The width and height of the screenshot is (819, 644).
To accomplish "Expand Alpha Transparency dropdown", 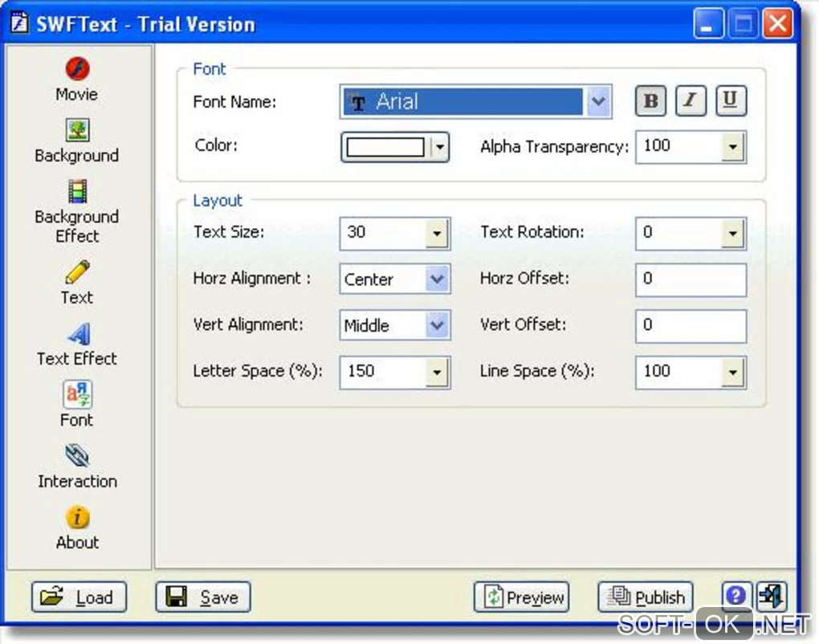I will (x=733, y=147).
